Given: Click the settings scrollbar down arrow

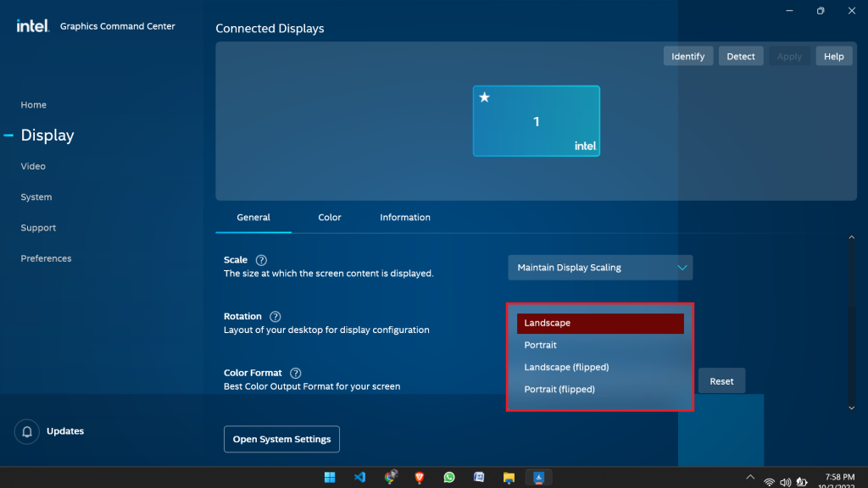Looking at the screenshot, I should point(851,408).
